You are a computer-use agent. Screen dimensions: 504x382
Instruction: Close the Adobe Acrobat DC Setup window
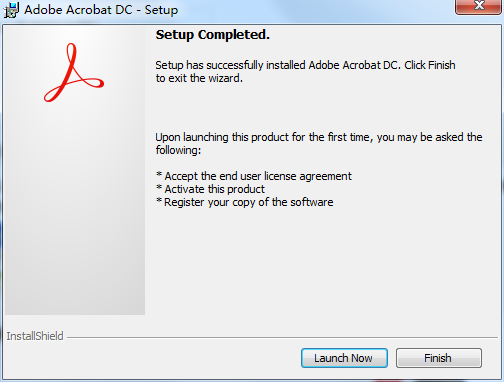click(479, 6)
